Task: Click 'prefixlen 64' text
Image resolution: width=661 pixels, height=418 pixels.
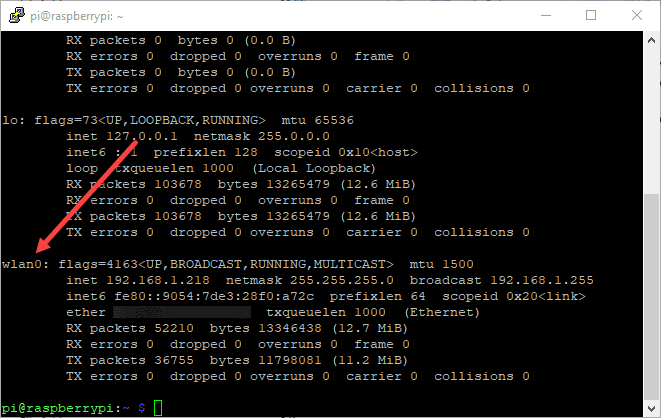Action: (378, 296)
